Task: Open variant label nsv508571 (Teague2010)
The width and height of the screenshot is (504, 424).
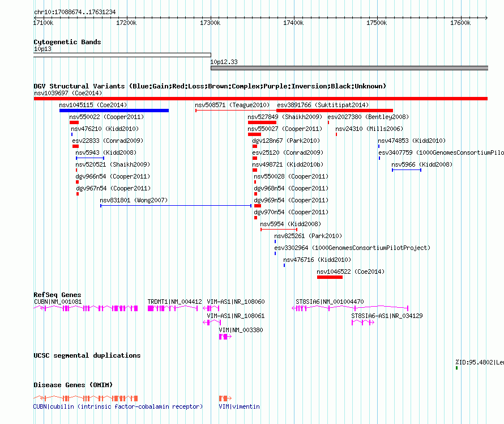Action: 232,105
